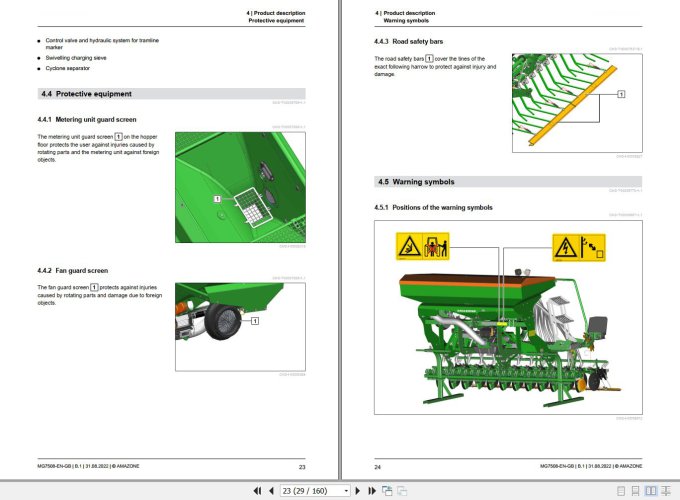The width and height of the screenshot is (680, 500).
Task: Select the continuous facing pages layout
Action: point(665,491)
